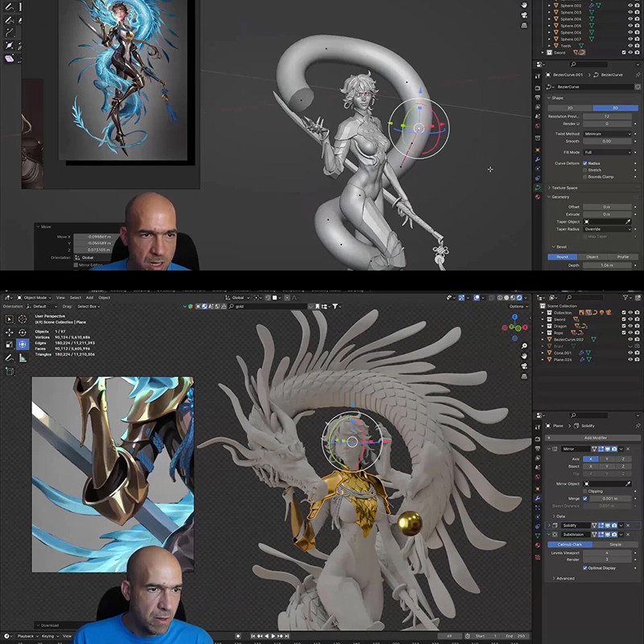Open Twist Method dropdown
The image size is (644, 644).
(607, 134)
